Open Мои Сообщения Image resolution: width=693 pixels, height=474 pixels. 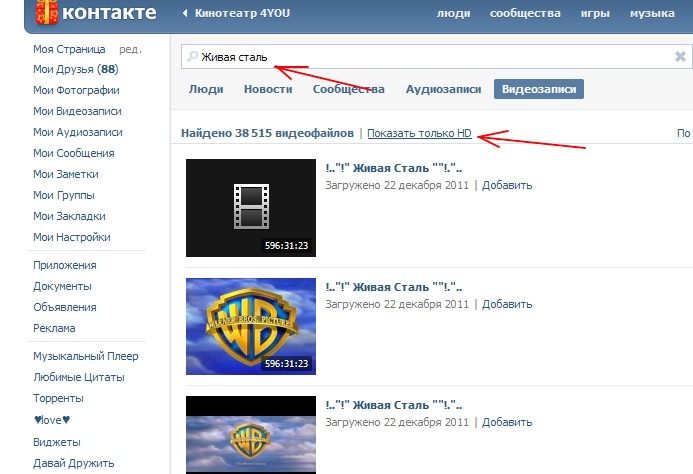point(74,153)
